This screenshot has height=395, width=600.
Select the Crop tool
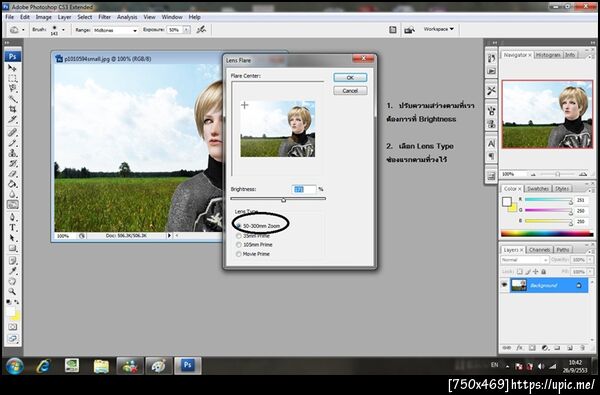click(12, 109)
